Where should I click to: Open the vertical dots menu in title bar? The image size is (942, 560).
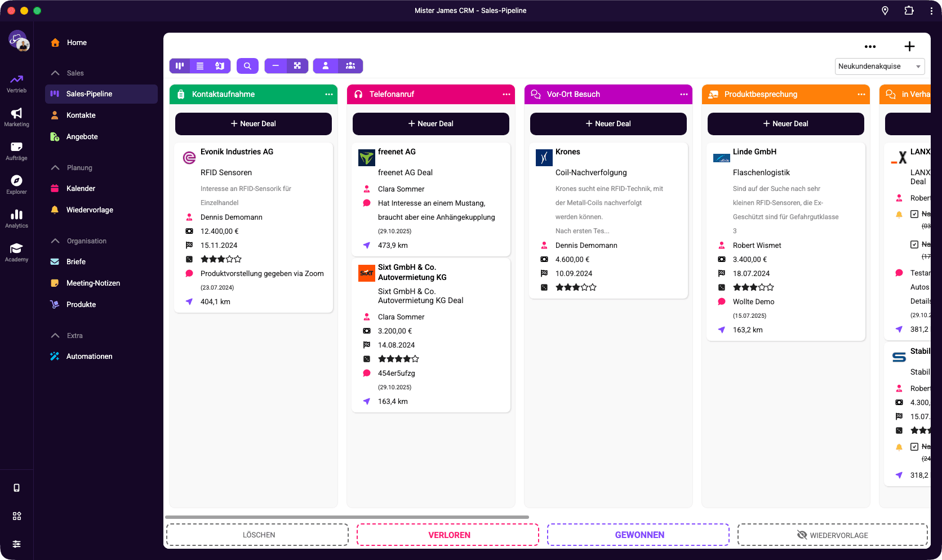click(931, 11)
